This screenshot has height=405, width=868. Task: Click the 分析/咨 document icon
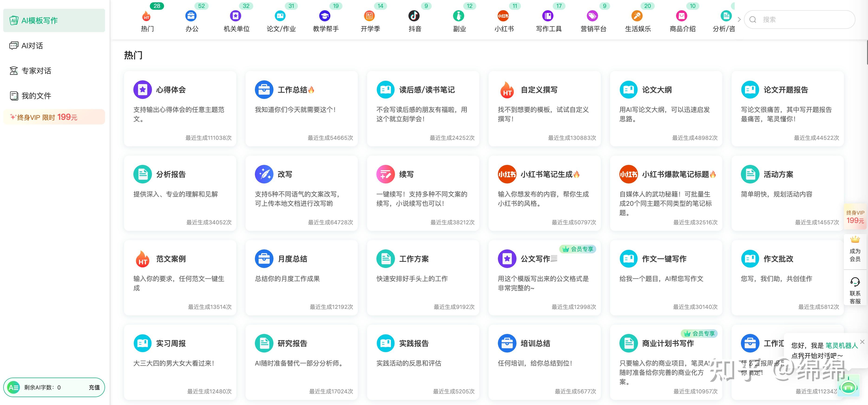726,16
